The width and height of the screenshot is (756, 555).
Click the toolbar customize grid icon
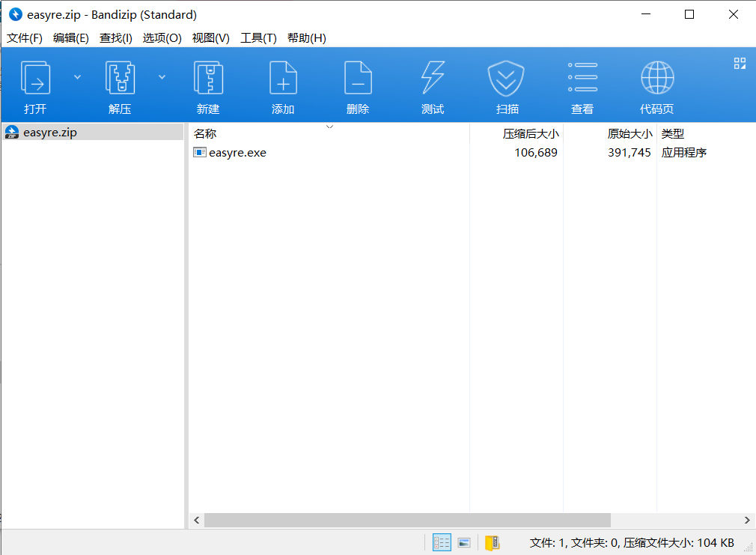740,63
